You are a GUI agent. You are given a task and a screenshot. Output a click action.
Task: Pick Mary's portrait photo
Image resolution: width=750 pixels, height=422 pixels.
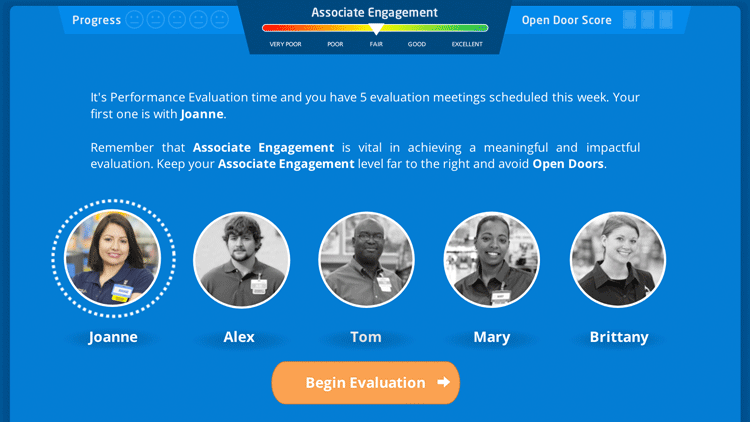pyautogui.click(x=491, y=258)
